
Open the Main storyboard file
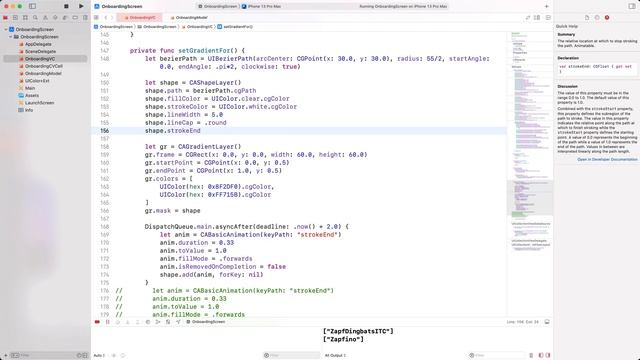click(x=30, y=88)
